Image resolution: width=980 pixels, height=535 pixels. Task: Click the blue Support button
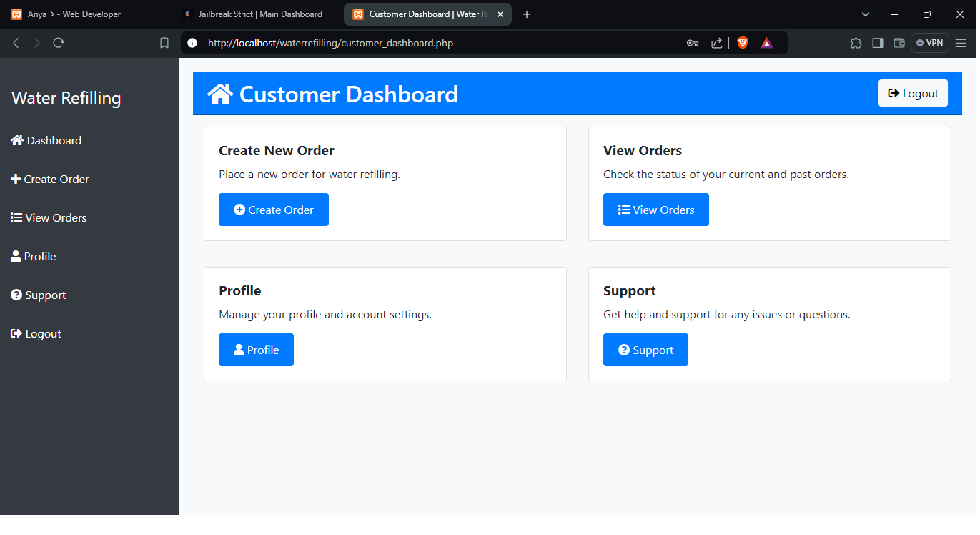click(645, 350)
